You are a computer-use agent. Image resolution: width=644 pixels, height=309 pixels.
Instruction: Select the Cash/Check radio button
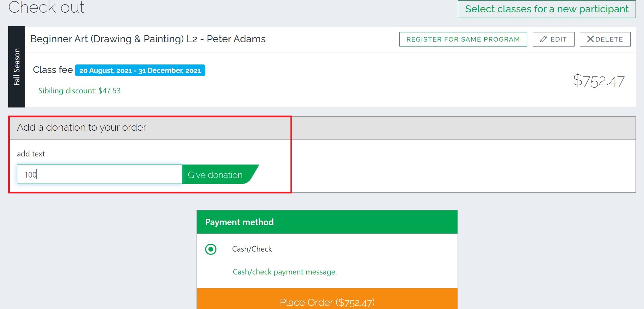tap(211, 249)
